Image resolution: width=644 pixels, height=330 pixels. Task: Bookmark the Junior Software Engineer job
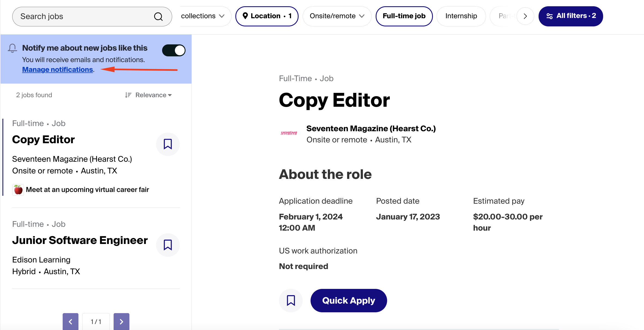[168, 245]
